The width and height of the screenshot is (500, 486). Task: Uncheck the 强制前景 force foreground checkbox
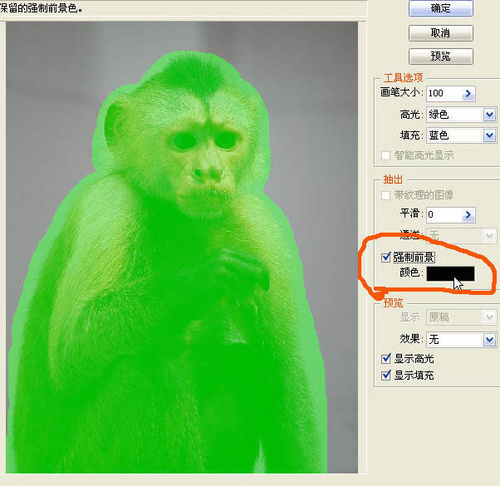tap(386, 257)
